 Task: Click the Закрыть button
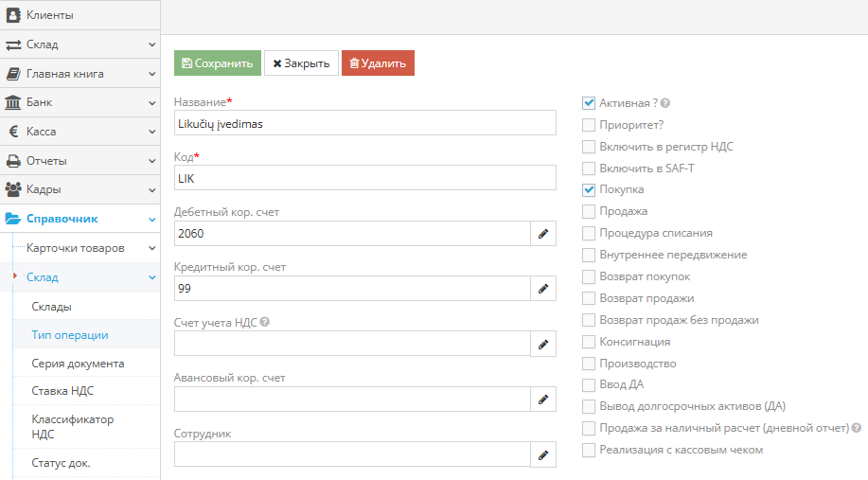click(x=301, y=63)
